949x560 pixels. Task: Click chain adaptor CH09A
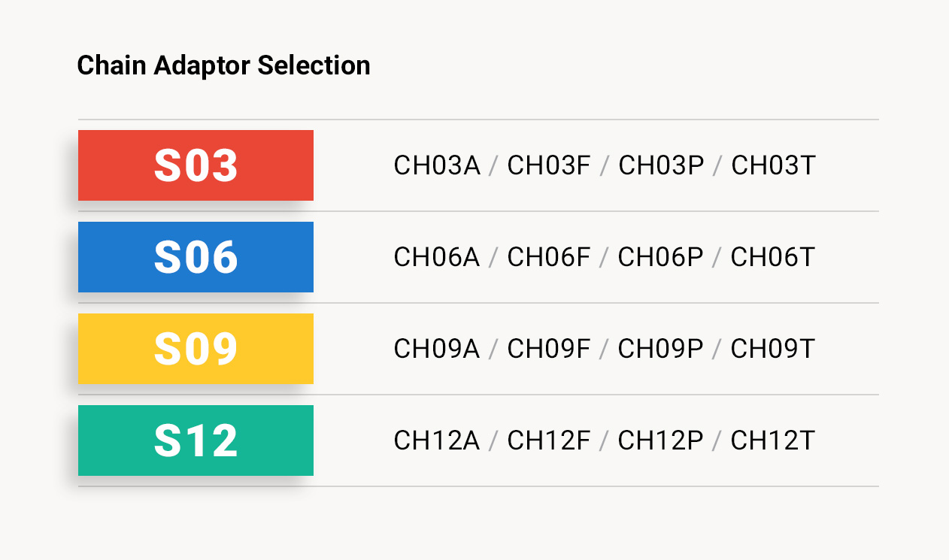pos(437,349)
